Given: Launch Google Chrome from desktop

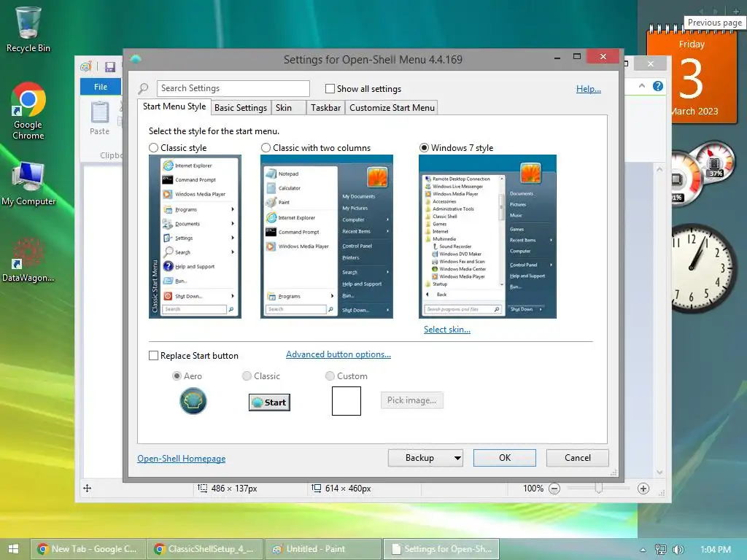Looking at the screenshot, I should [28, 111].
